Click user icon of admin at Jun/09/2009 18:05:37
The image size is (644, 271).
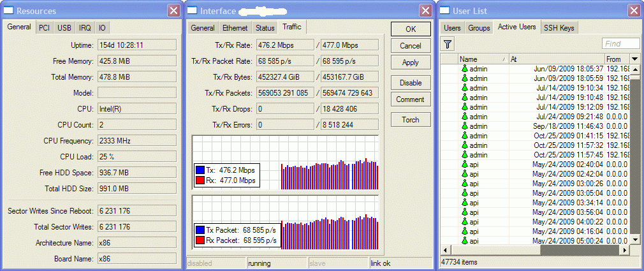pyautogui.click(x=465, y=69)
